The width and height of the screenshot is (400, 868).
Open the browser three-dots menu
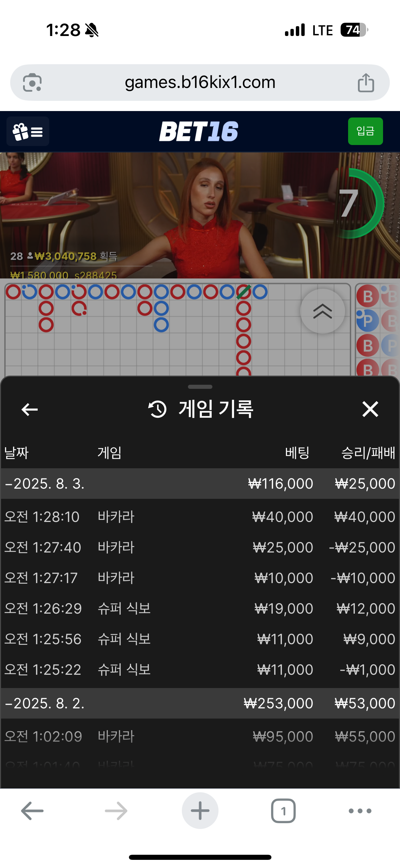pos(360,811)
